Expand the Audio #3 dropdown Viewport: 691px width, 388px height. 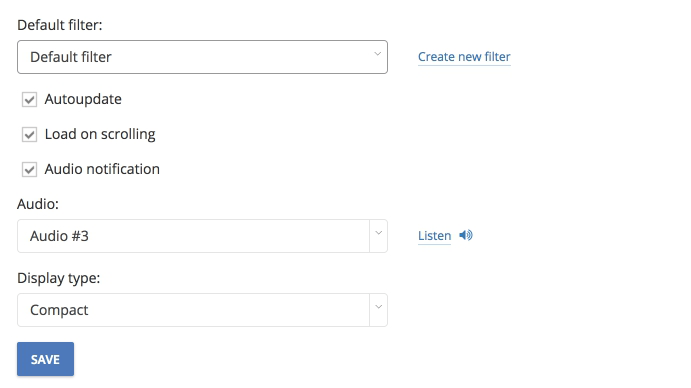click(202, 236)
